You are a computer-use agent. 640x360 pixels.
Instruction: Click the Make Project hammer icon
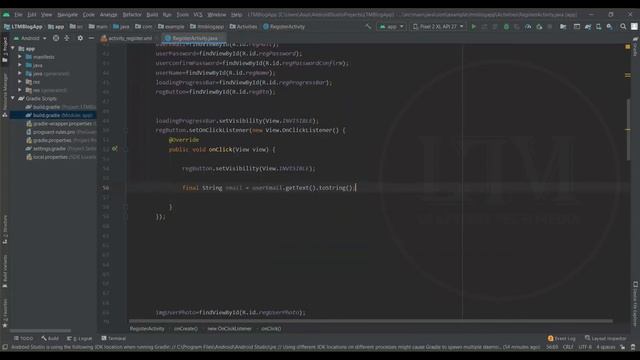[x=368, y=27]
